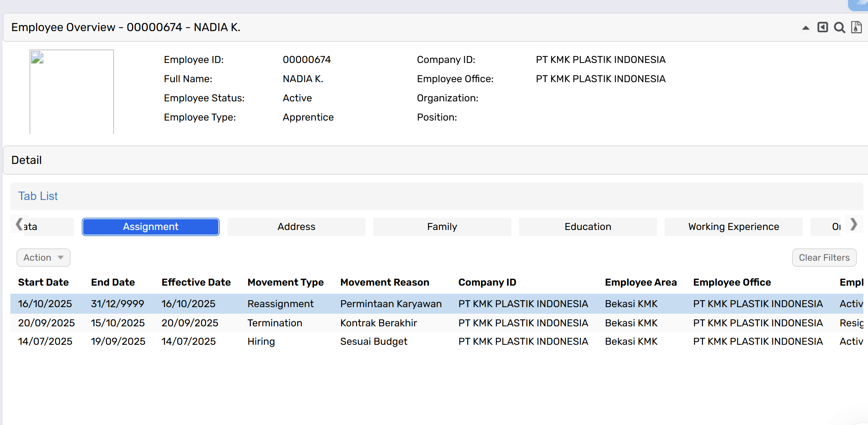The width and height of the screenshot is (868, 425).
Task: Click the magnifier search icon in the header
Action: coord(839,28)
